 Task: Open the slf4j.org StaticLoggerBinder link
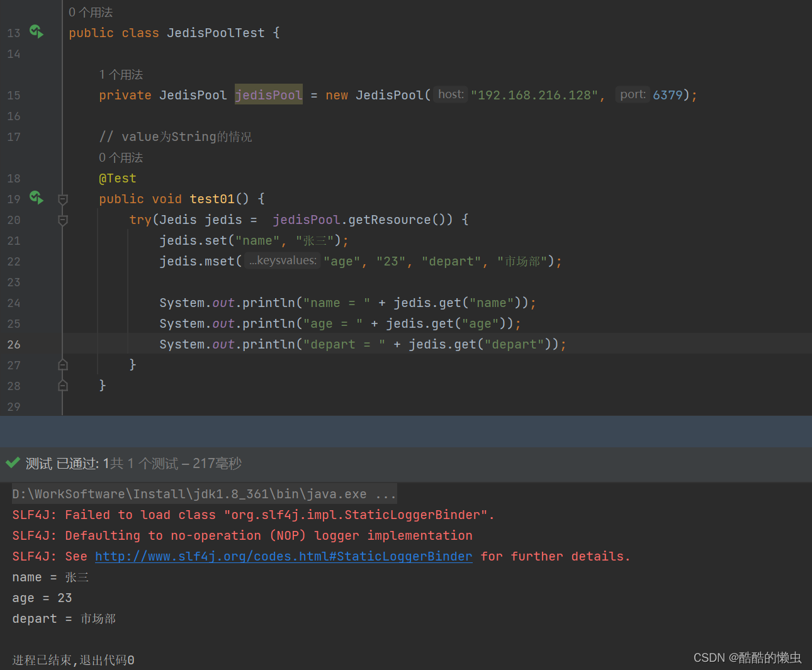click(x=283, y=556)
